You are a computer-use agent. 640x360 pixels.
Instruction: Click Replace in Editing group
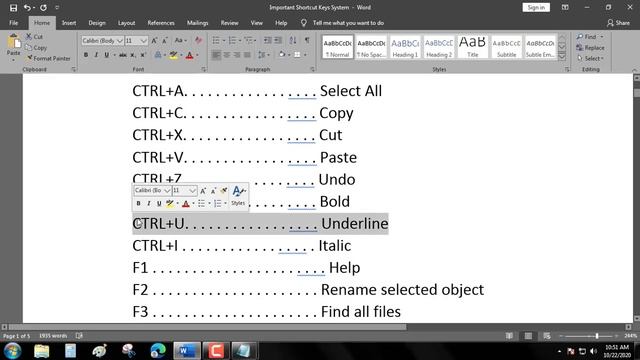coord(591,48)
